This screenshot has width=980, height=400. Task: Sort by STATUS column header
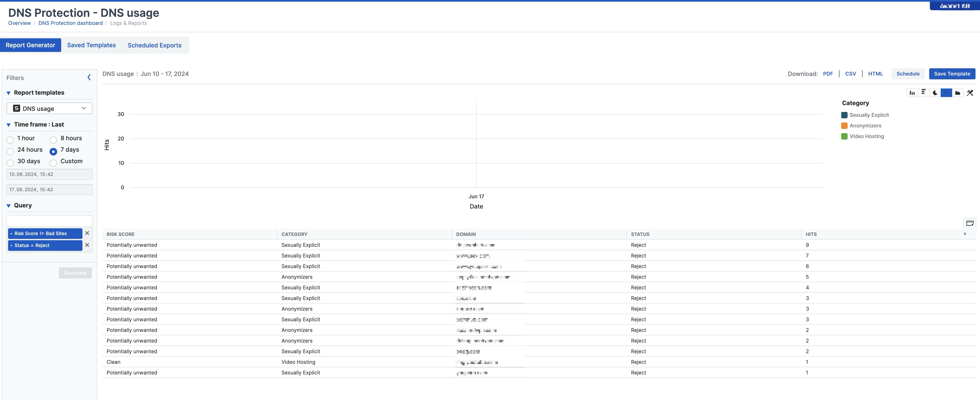click(x=640, y=234)
